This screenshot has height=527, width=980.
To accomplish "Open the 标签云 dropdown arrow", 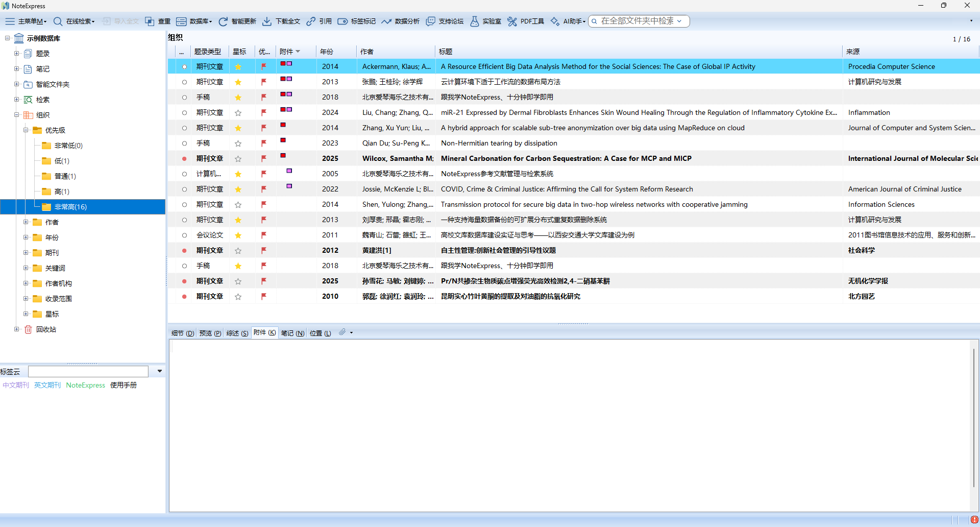I will (x=160, y=371).
